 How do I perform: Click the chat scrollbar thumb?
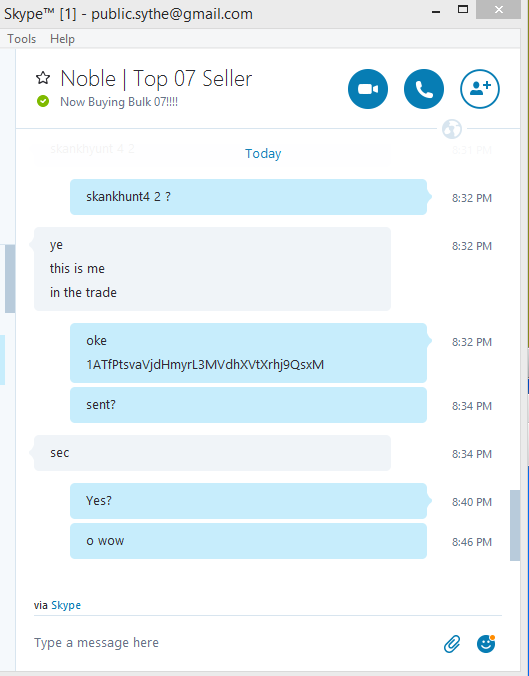pyautogui.click(x=515, y=525)
